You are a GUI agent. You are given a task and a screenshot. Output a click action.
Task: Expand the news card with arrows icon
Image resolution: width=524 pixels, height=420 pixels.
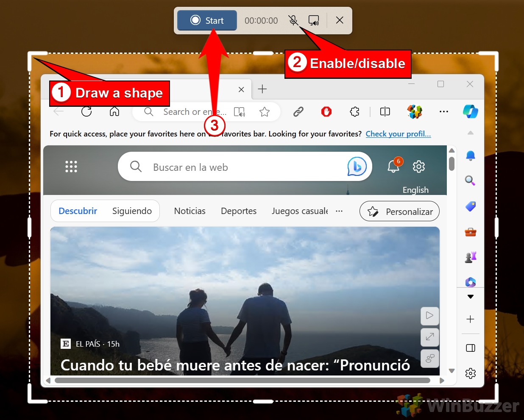[x=429, y=337]
